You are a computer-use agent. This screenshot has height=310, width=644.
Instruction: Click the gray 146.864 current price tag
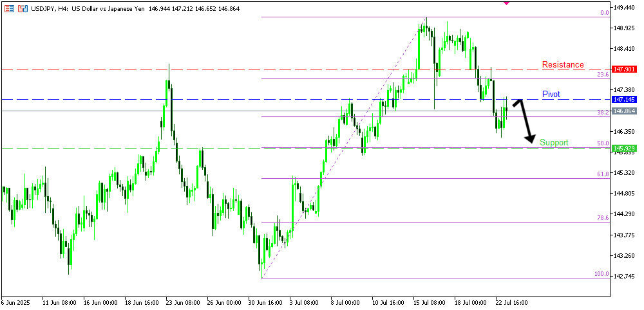point(624,111)
